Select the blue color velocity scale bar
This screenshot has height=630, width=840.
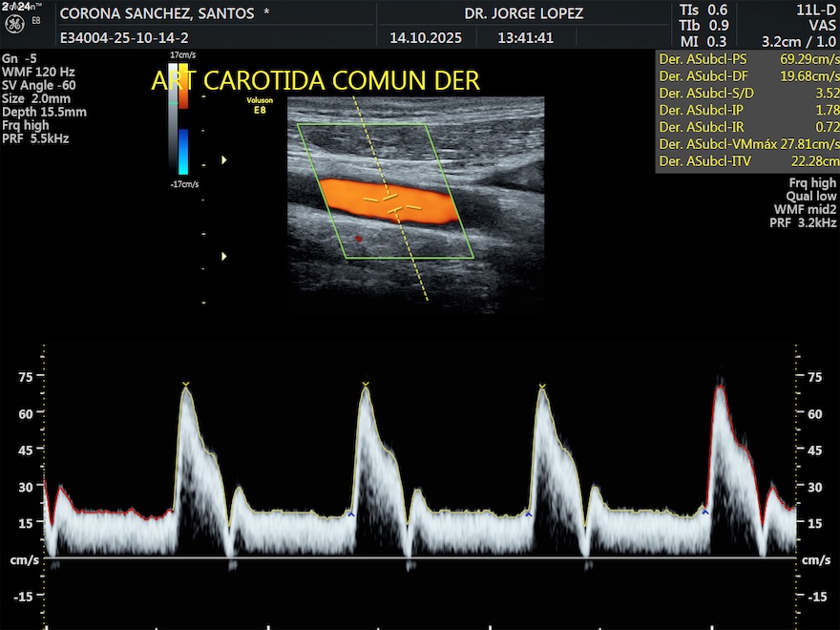[183, 151]
